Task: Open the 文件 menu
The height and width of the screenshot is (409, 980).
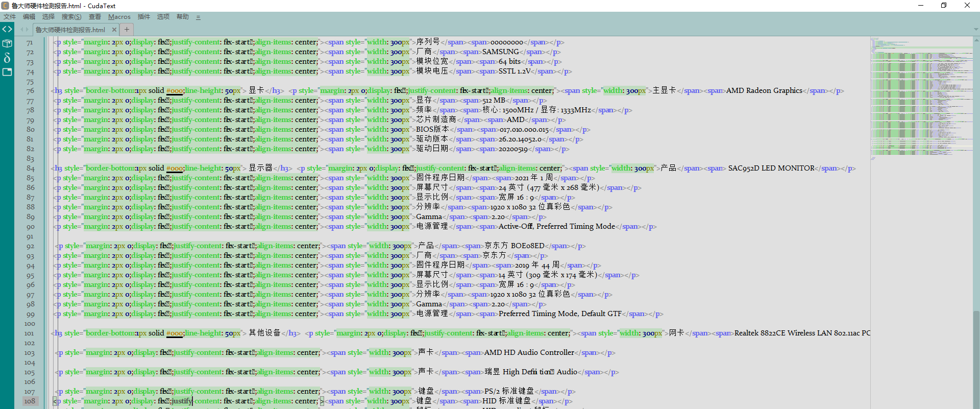Action: click(10, 17)
